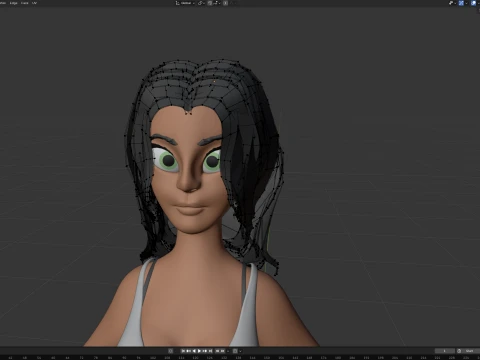Click the current frame number field
The width and height of the screenshot is (480, 360).
444,351
